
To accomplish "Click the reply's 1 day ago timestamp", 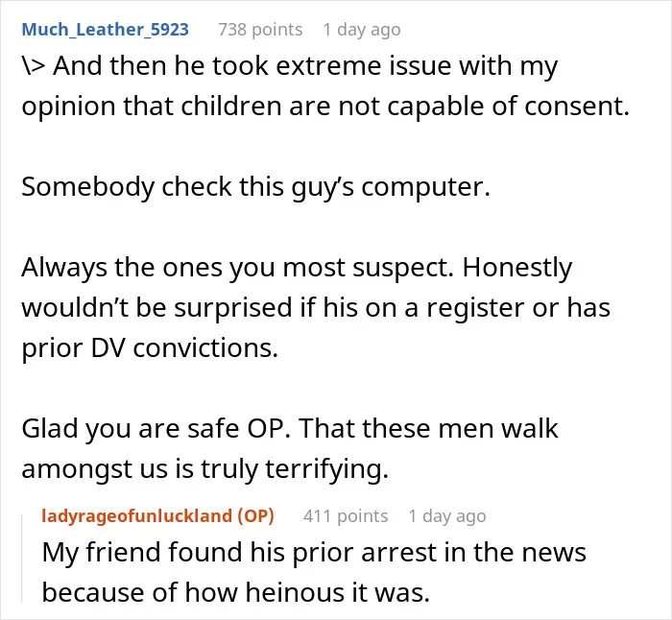I will click(447, 516).
